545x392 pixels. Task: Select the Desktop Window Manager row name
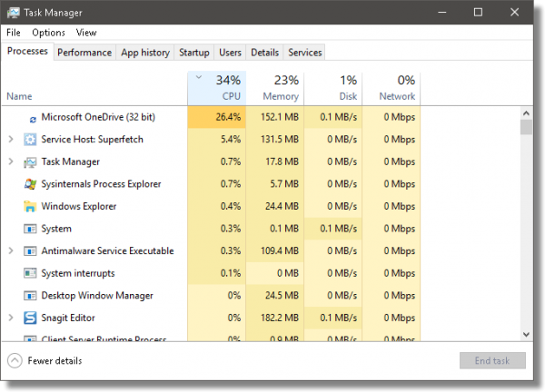(97, 296)
